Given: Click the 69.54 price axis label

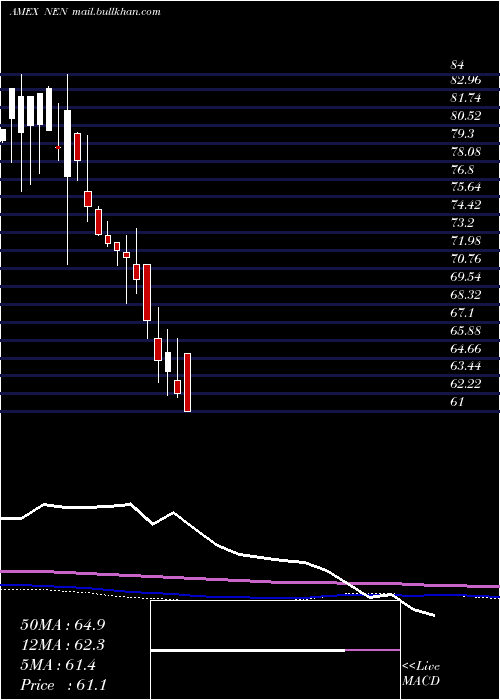Looking at the screenshot, I should click(x=466, y=277).
